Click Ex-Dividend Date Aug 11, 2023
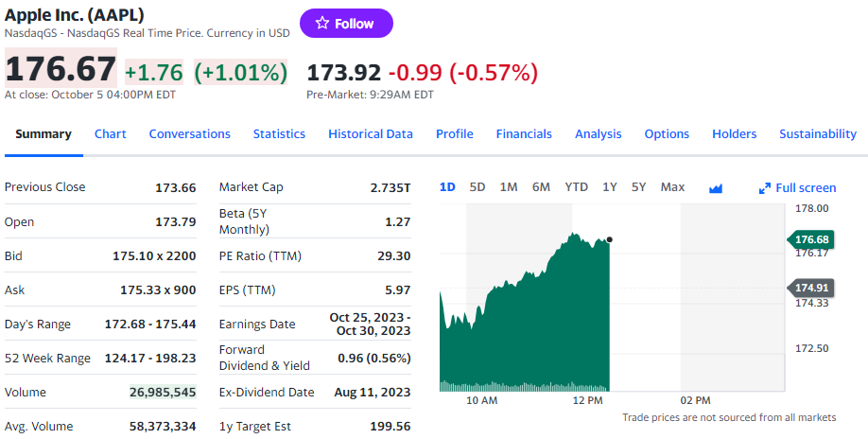Viewport: 868px width, 439px height. (x=372, y=393)
